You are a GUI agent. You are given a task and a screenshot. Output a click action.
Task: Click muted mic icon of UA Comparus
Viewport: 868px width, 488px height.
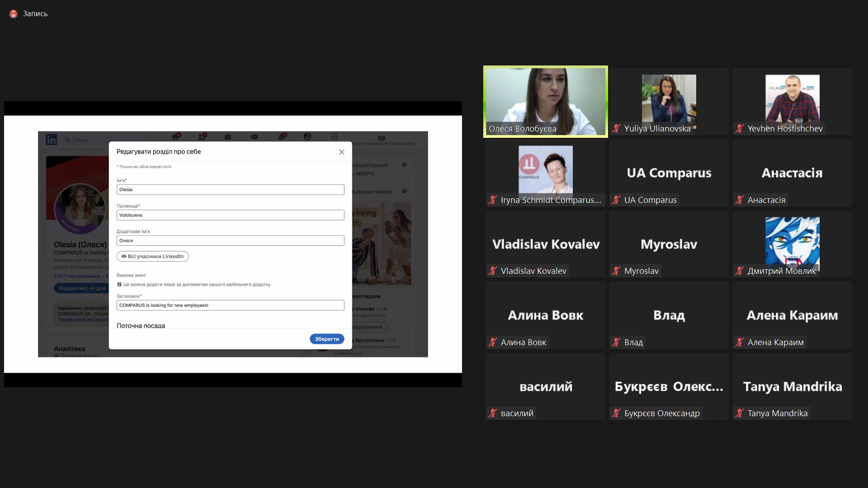click(x=616, y=200)
